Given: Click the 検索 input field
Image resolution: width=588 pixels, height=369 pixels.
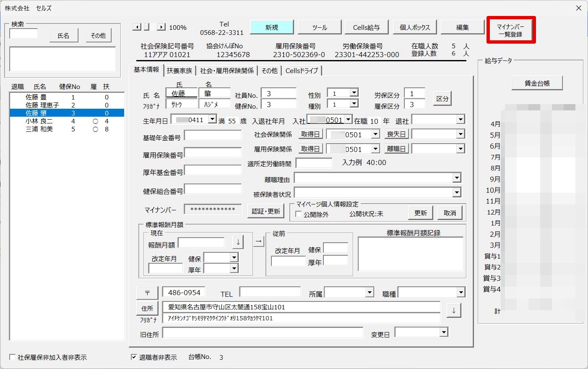Looking at the screenshot, I should (x=23, y=34).
